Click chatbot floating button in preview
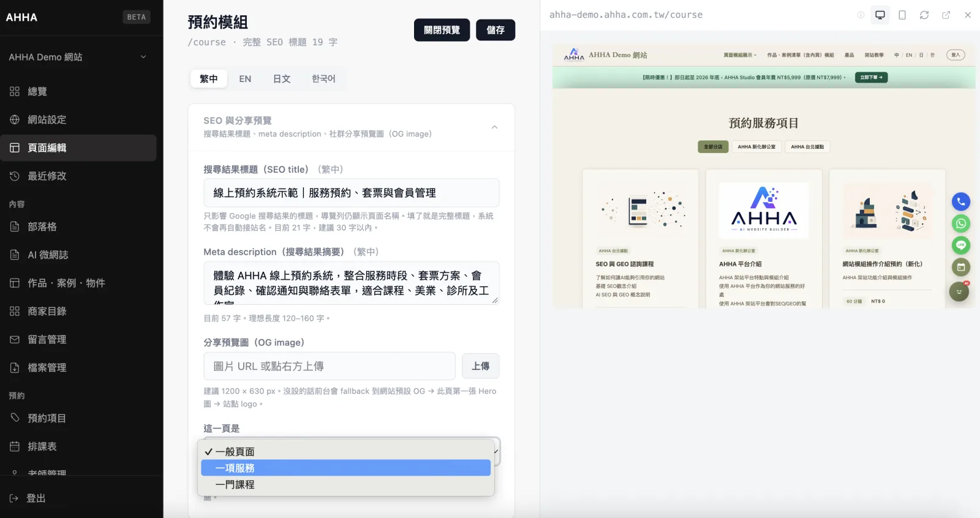The width and height of the screenshot is (980, 518). [x=959, y=291]
